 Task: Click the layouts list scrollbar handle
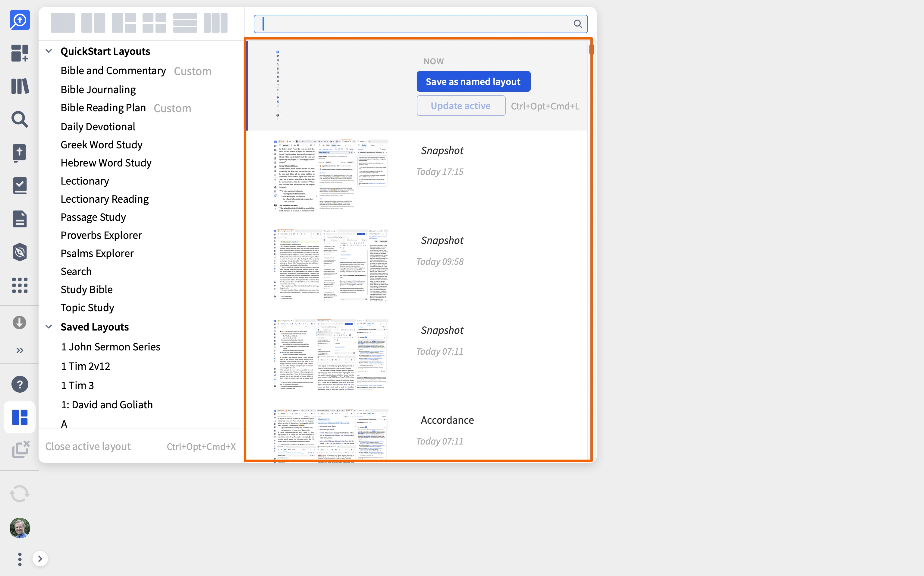pos(592,49)
